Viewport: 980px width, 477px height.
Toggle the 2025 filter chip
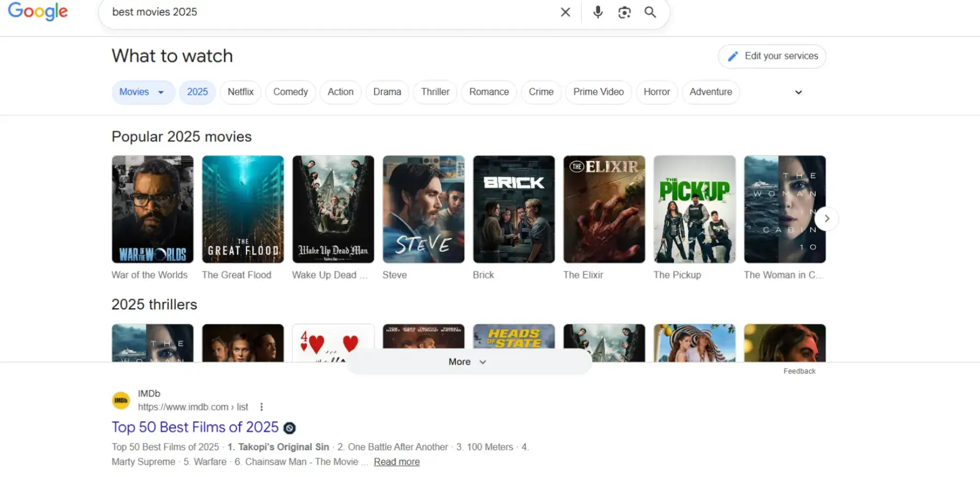tap(198, 92)
